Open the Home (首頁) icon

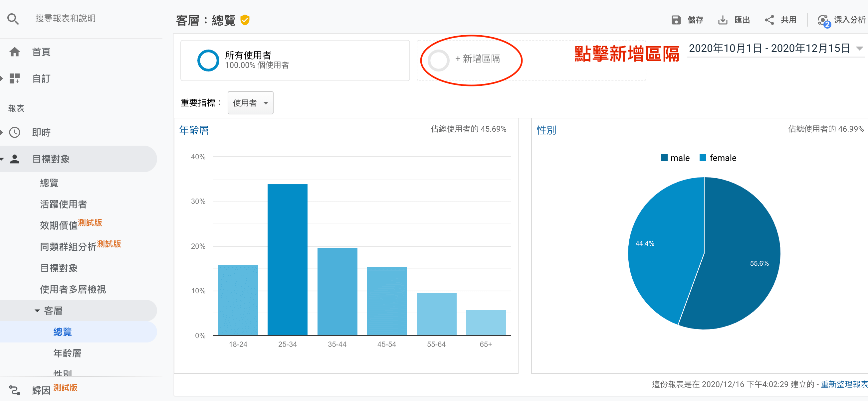tap(15, 52)
